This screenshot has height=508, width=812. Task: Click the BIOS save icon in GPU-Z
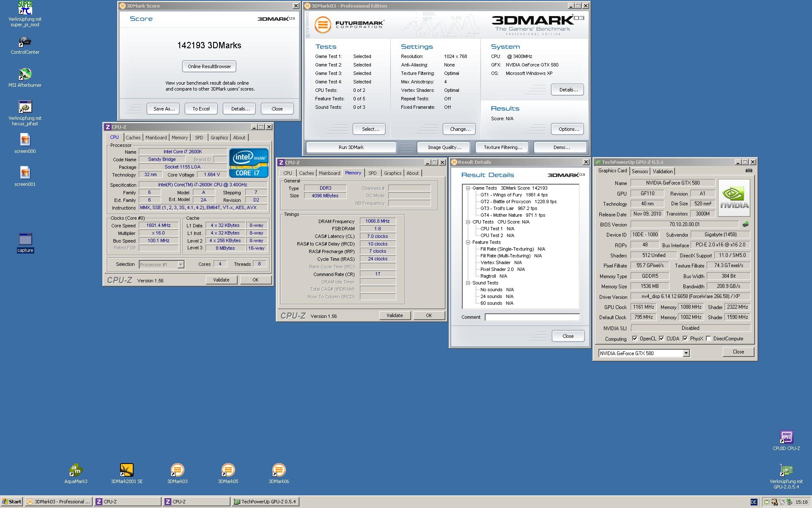745,224
